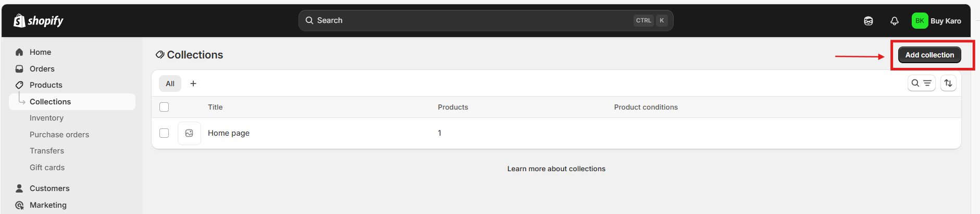This screenshot has width=980, height=214.
Task: Click the Add collection button
Action: point(929,55)
